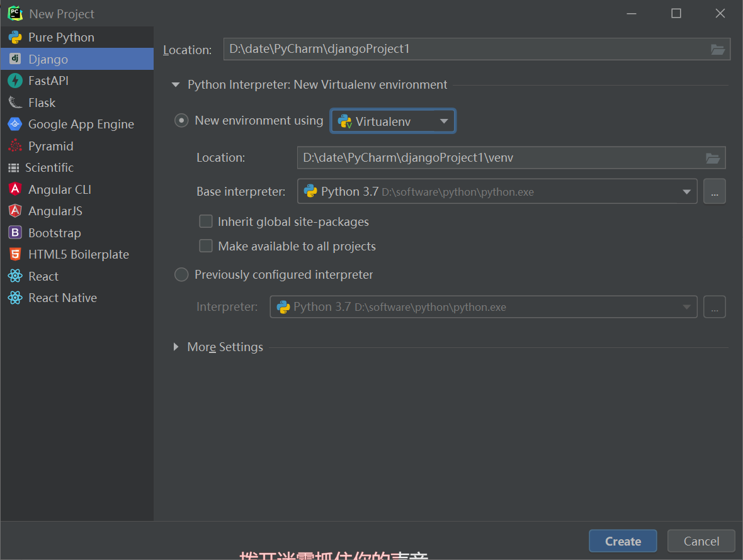Open the Virtualenv environment type dropdown
Viewport: 743px width, 560px height.
click(393, 121)
